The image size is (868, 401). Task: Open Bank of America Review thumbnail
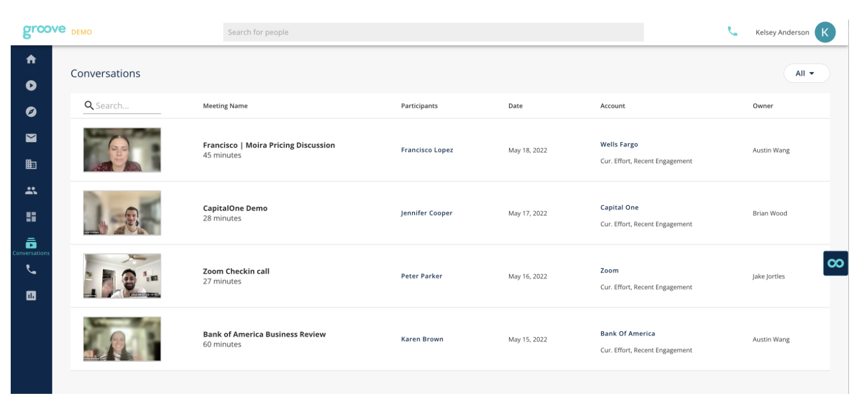pyautogui.click(x=122, y=339)
